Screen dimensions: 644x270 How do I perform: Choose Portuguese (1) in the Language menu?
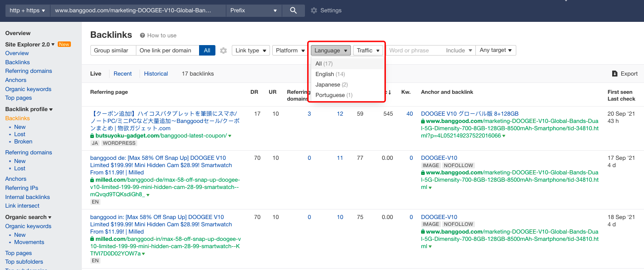(x=346, y=95)
